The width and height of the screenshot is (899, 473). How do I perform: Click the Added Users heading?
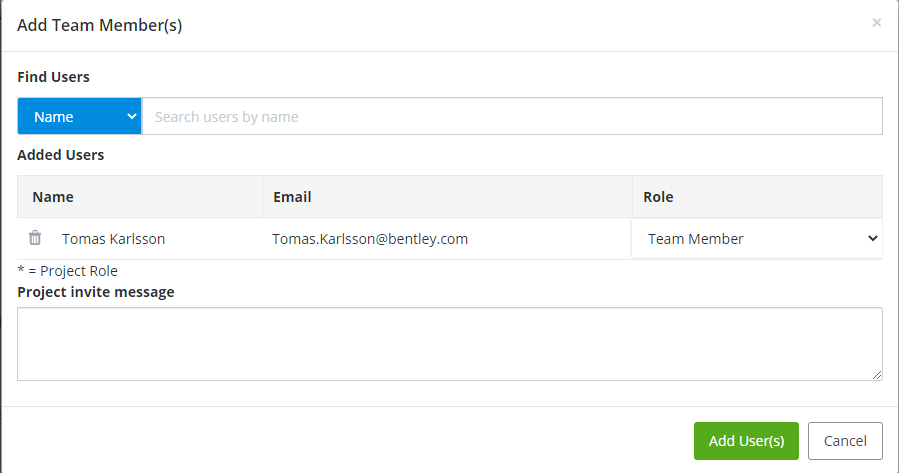[x=61, y=155]
